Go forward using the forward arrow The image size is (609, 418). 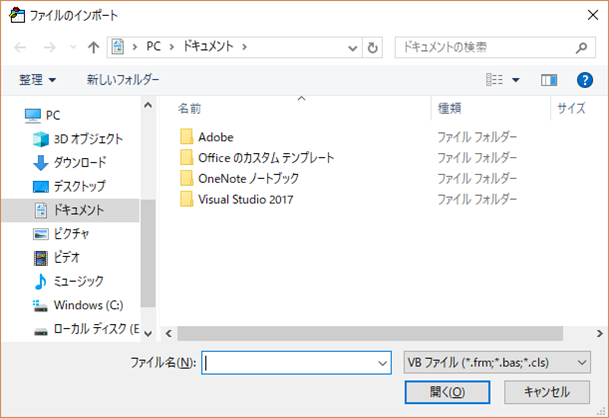pyautogui.click(x=49, y=47)
